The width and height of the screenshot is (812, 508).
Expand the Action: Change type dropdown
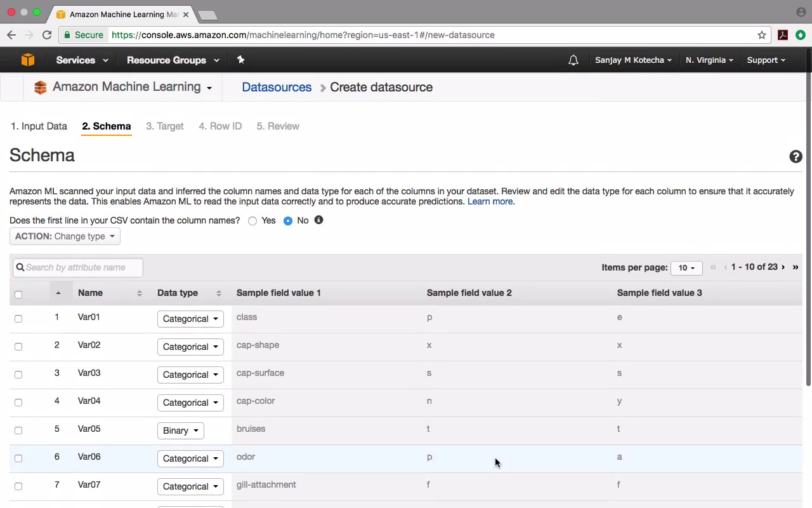tap(65, 236)
